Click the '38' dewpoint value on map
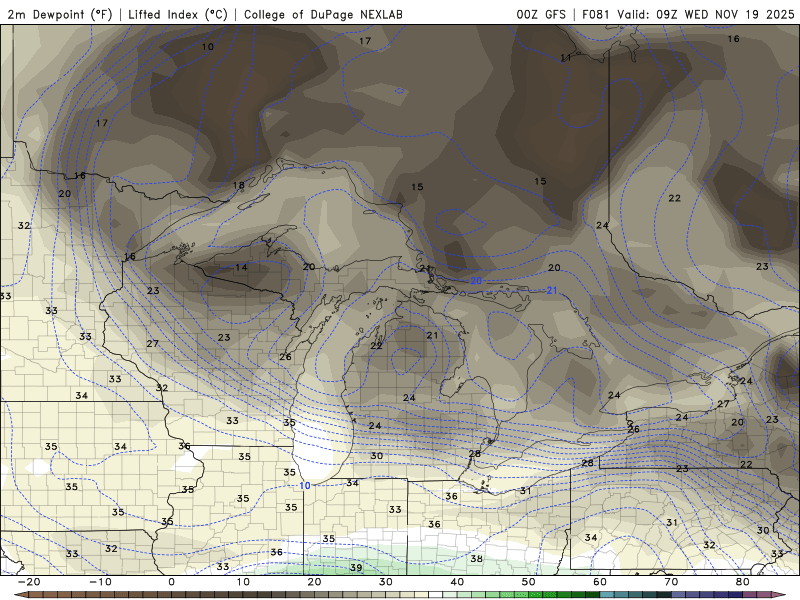This screenshot has height=600, width=800. (x=477, y=558)
